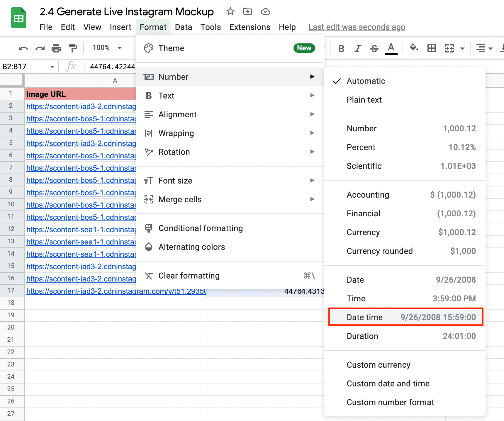Open the zoom level dropdown
Image resolution: width=504 pixels, height=421 pixels.
[x=106, y=47]
